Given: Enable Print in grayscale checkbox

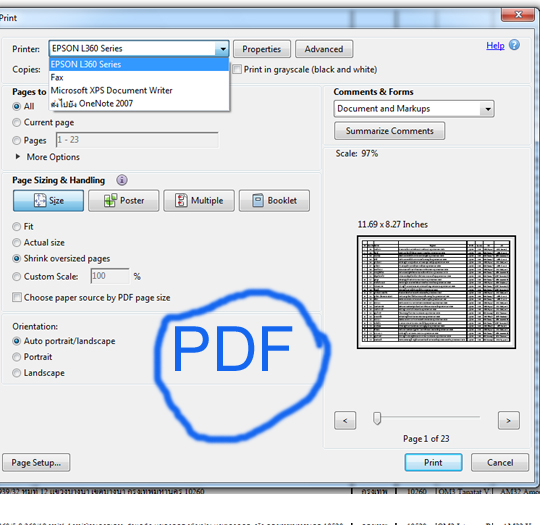Looking at the screenshot, I should [x=237, y=69].
